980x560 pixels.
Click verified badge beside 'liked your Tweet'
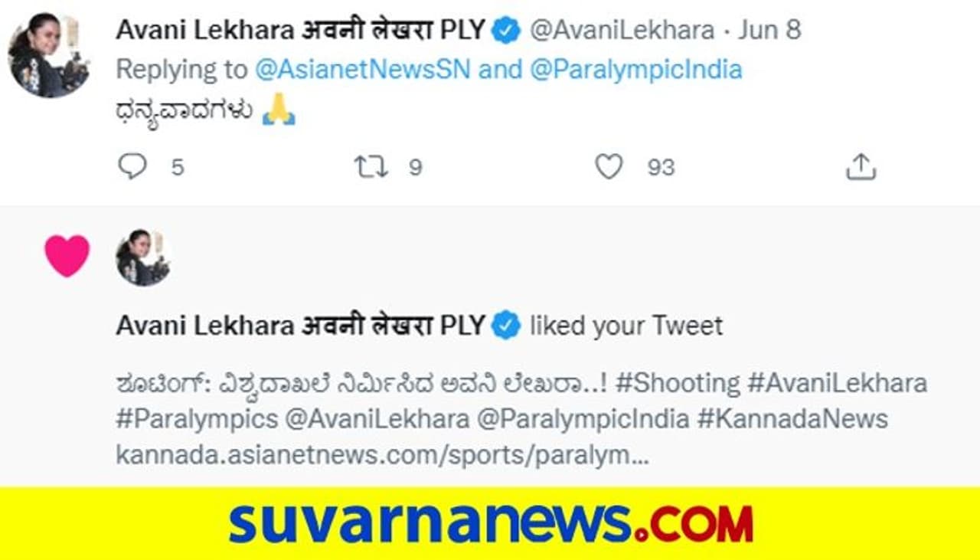[x=506, y=326]
